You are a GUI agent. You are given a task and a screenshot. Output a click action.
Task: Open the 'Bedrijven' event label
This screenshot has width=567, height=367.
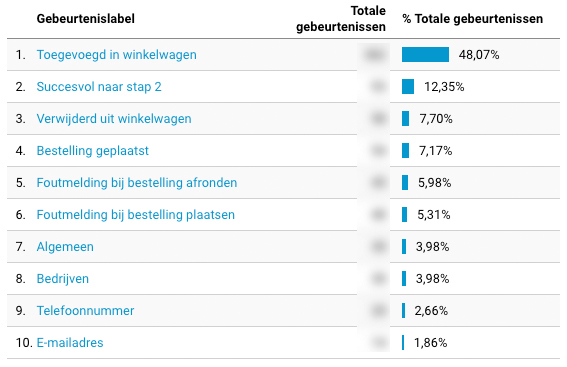(63, 279)
